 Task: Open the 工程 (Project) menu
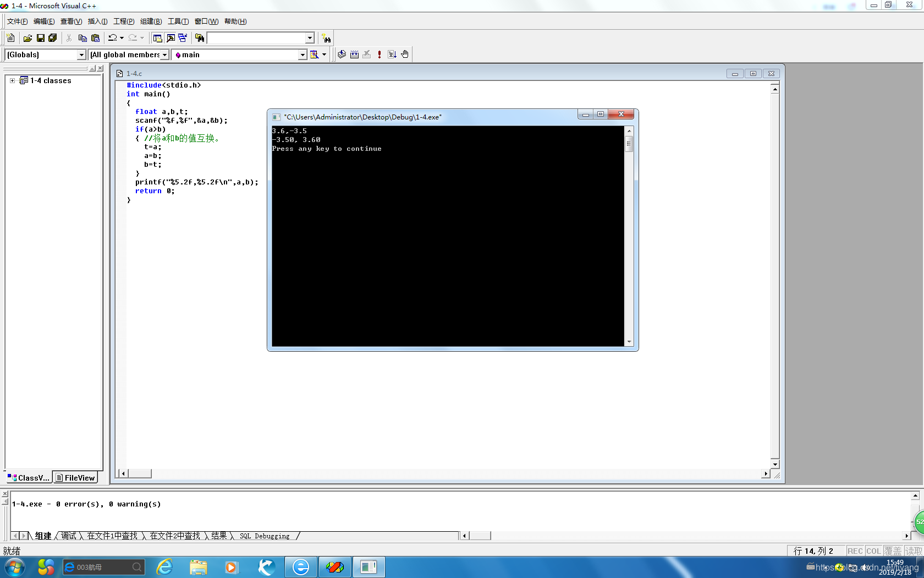tap(124, 21)
